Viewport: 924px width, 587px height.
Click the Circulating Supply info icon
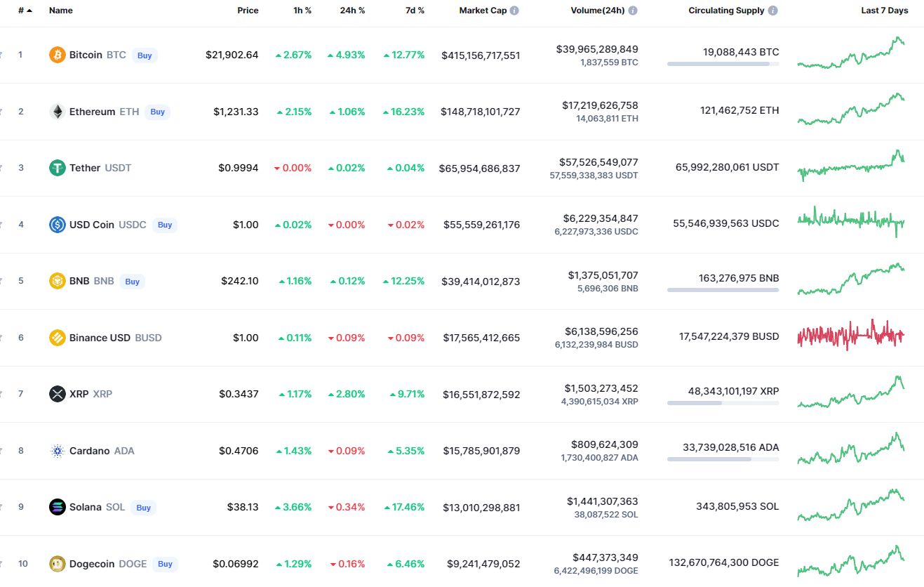click(x=772, y=11)
